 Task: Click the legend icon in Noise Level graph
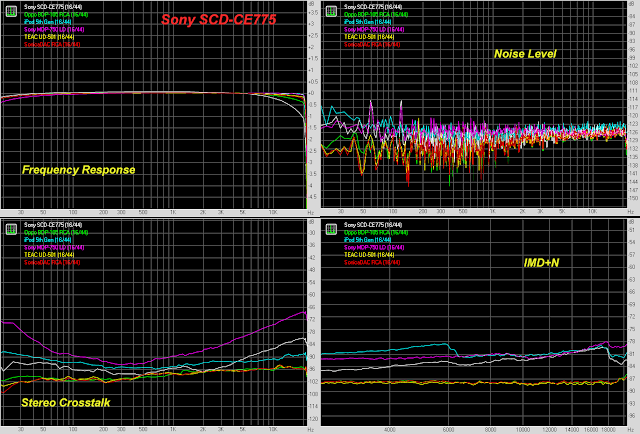pos(331,11)
